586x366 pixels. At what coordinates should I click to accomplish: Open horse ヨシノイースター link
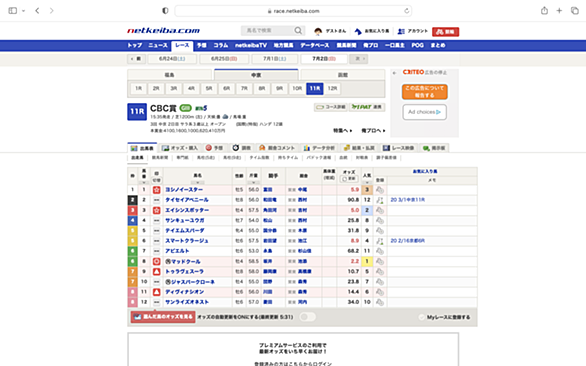[x=184, y=190]
